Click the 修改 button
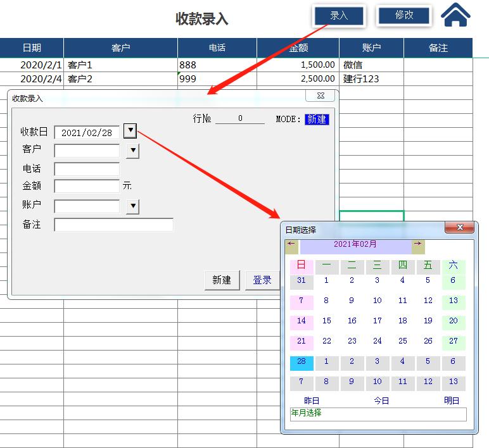Viewport: 489px width, 448px height. pyautogui.click(x=404, y=15)
